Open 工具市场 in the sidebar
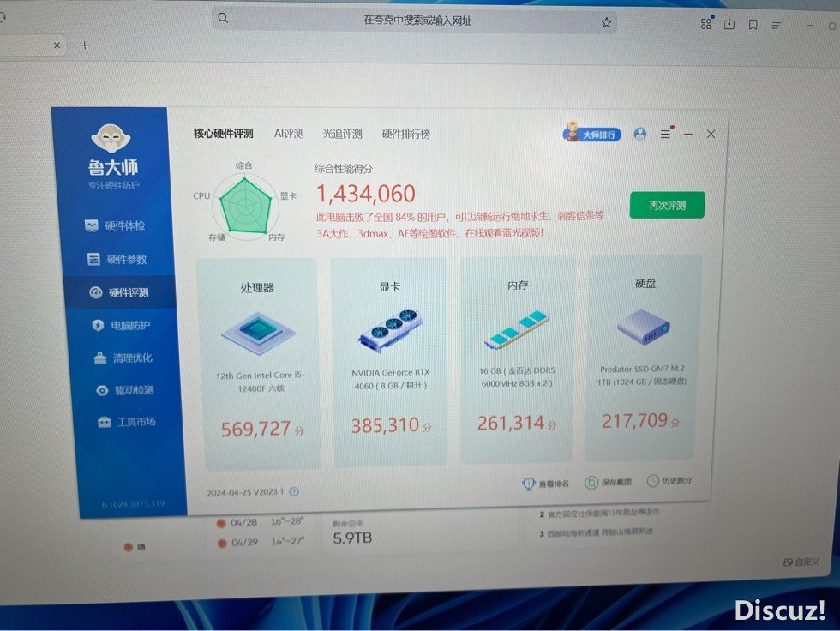 click(127, 422)
